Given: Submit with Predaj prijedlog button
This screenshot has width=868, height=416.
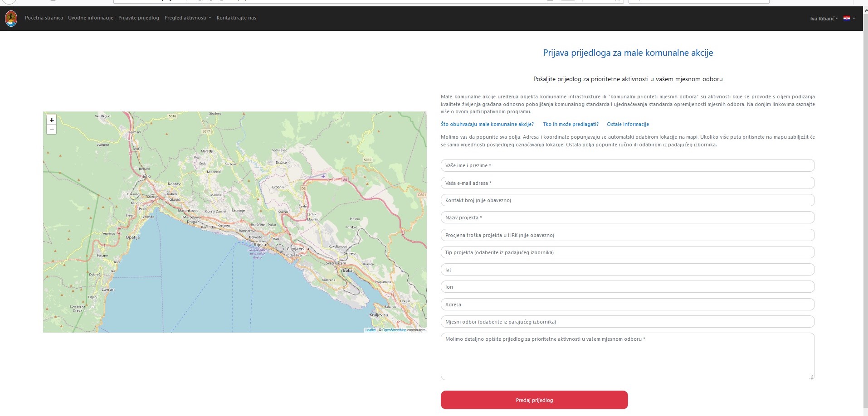Looking at the screenshot, I should pos(534,400).
